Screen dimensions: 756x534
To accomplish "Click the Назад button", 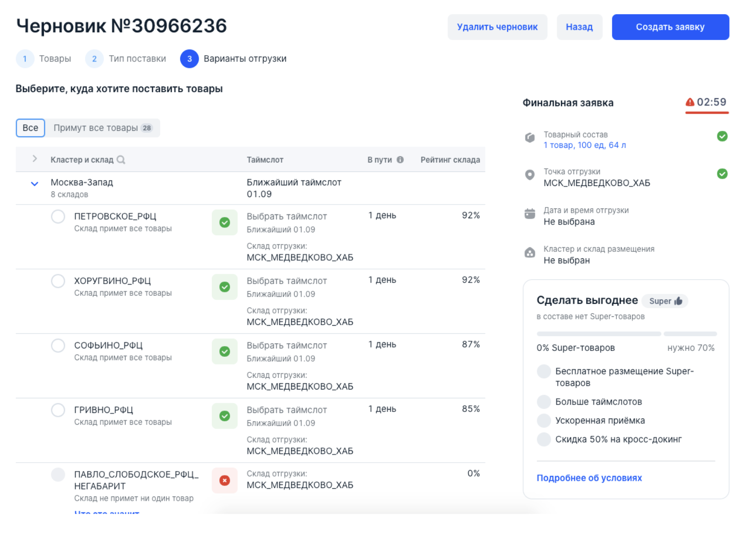I will point(579,27).
